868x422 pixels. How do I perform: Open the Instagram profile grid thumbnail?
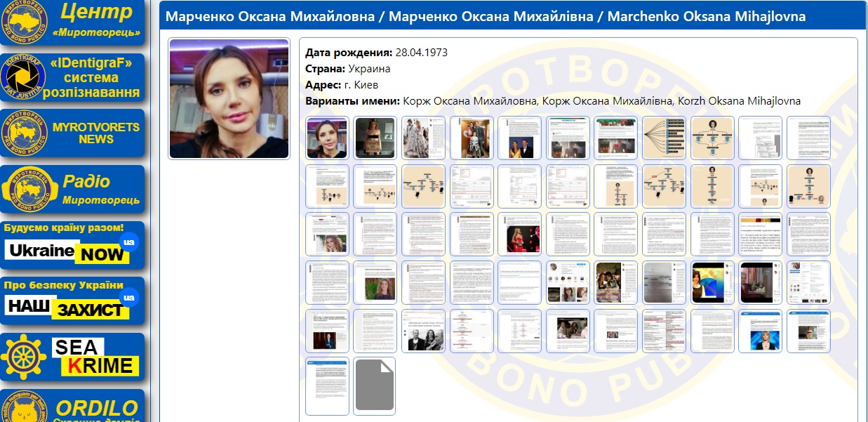[x=568, y=282]
